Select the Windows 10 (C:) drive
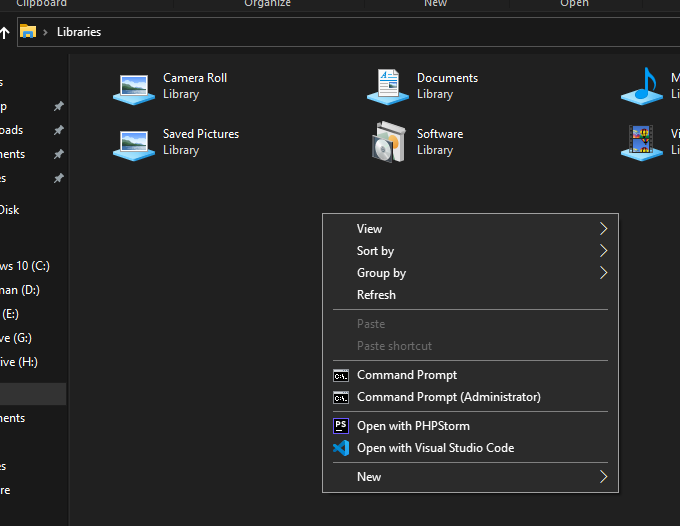Screen dimensions: 680x526 pyautogui.click(x=25, y=266)
